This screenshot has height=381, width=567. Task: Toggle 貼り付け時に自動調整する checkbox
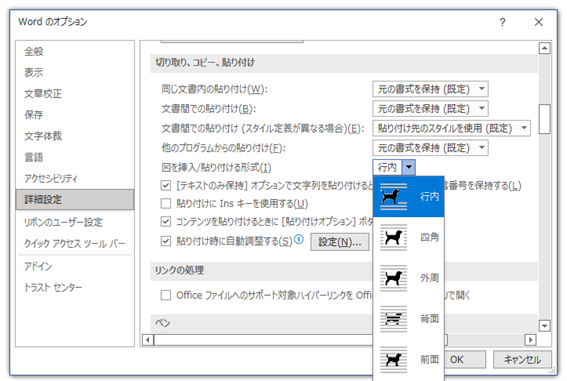tap(166, 241)
